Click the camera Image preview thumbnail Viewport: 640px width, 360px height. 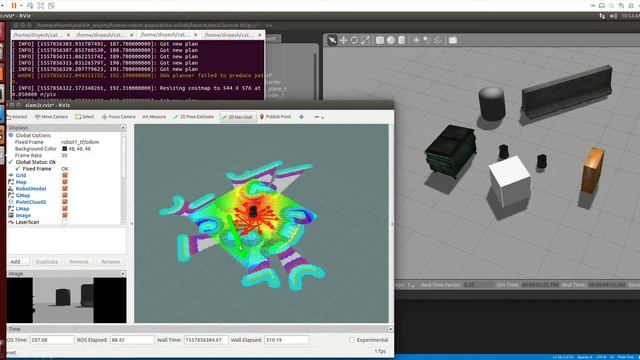pyautogui.click(x=67, y=300)
